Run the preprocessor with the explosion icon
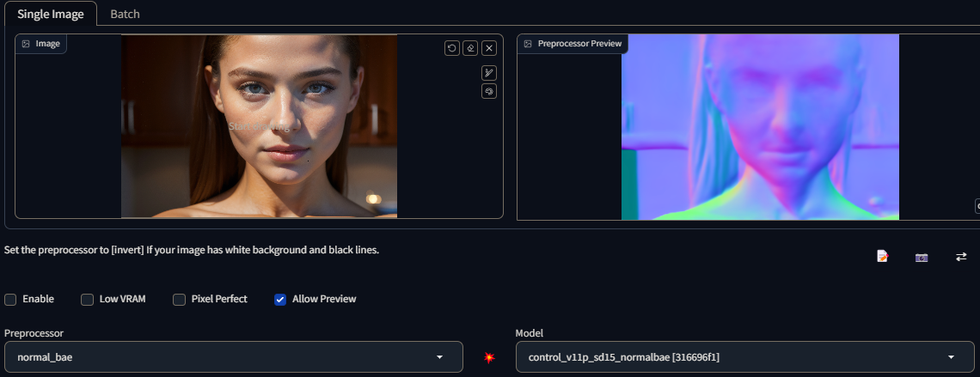 (489, 357)
